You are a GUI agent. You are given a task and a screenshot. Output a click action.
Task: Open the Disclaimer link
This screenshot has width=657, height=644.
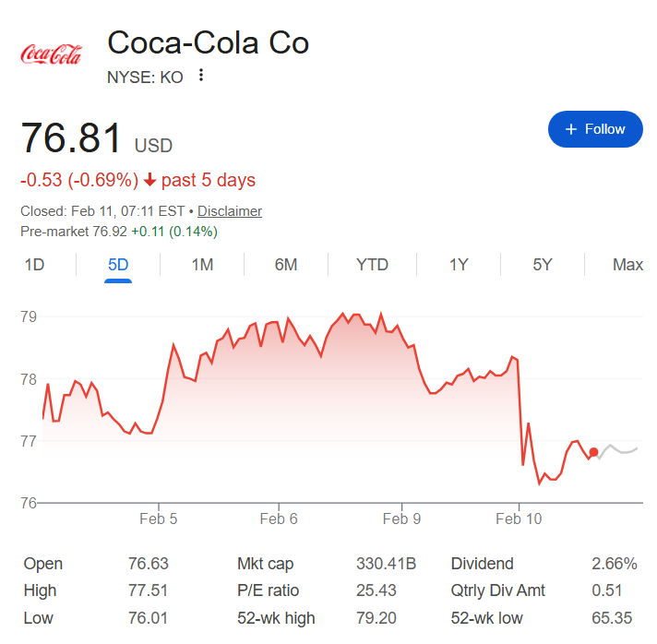(x=230, y=211)
